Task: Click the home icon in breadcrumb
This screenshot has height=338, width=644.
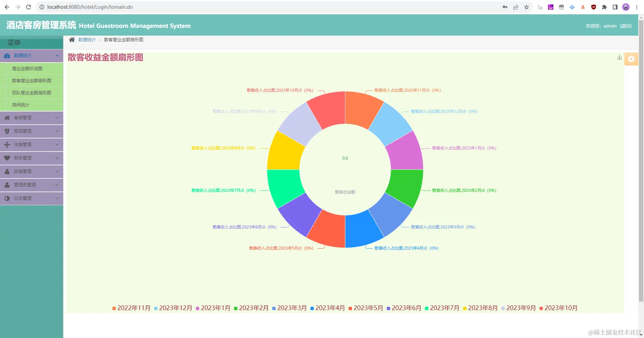Action: tap(72, 40)
